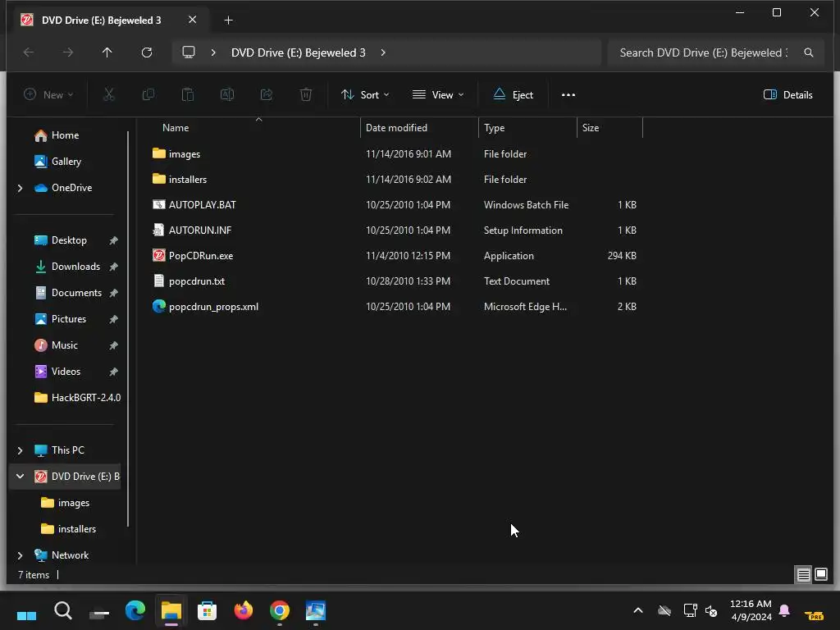This screenshot has height=630, width=840.
Task: Open the View dropdown
Action: coord(438,95)
